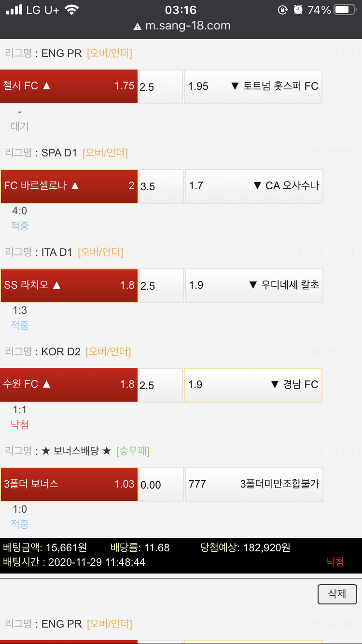Screen dimensions: 362x644
Task: Select 수원 FC over bet 1.8
Action: point(69,385)
